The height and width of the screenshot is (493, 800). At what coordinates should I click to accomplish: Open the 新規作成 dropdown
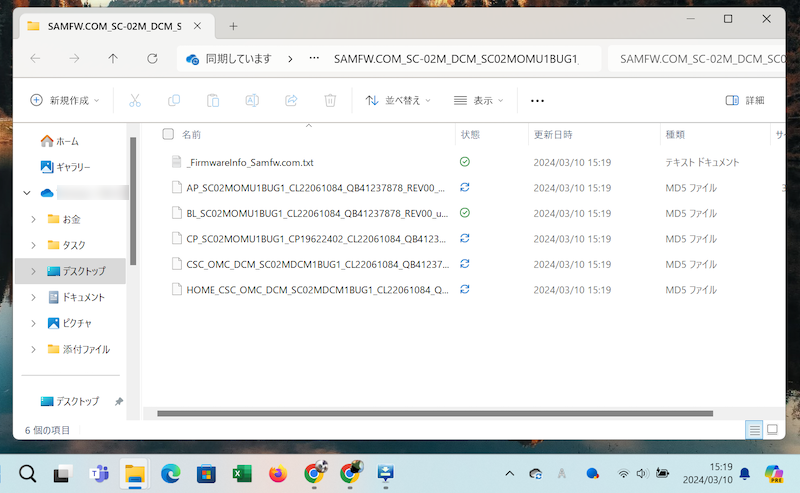[66, 101]
